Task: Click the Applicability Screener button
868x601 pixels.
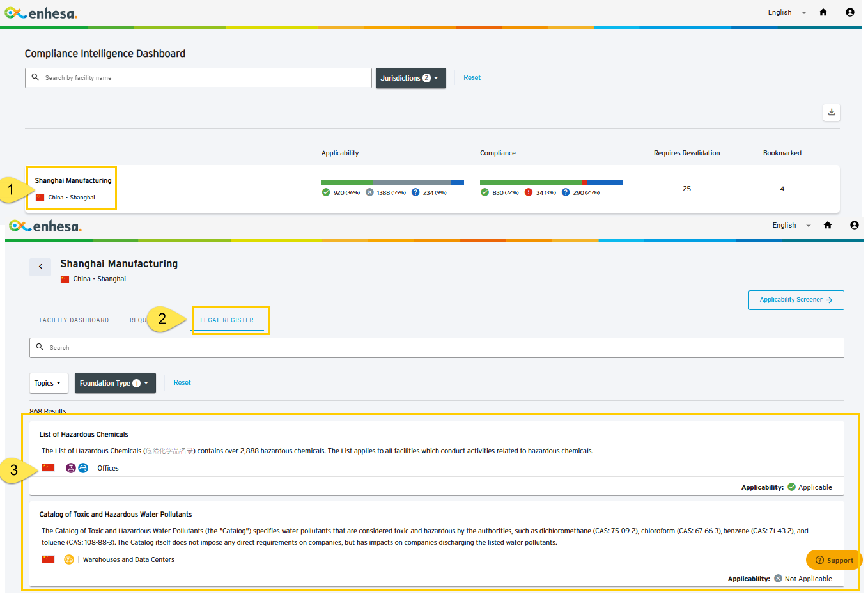Action: [796, 300]
